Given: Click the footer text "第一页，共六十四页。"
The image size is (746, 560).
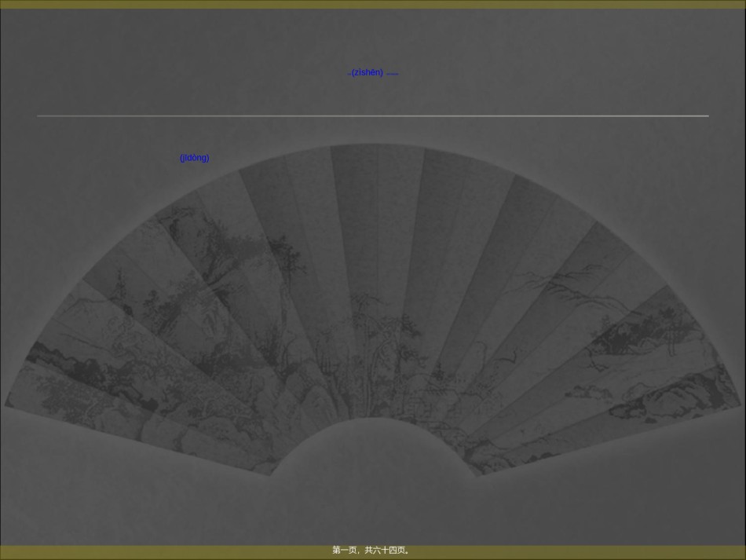Looking at the screenshot, I should [x=371, y=550].
